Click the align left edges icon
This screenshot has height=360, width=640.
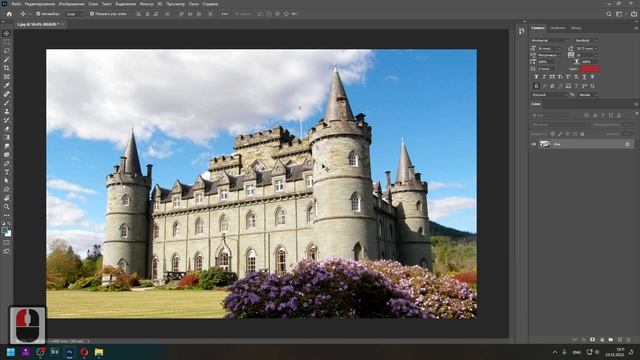point(139,14)
